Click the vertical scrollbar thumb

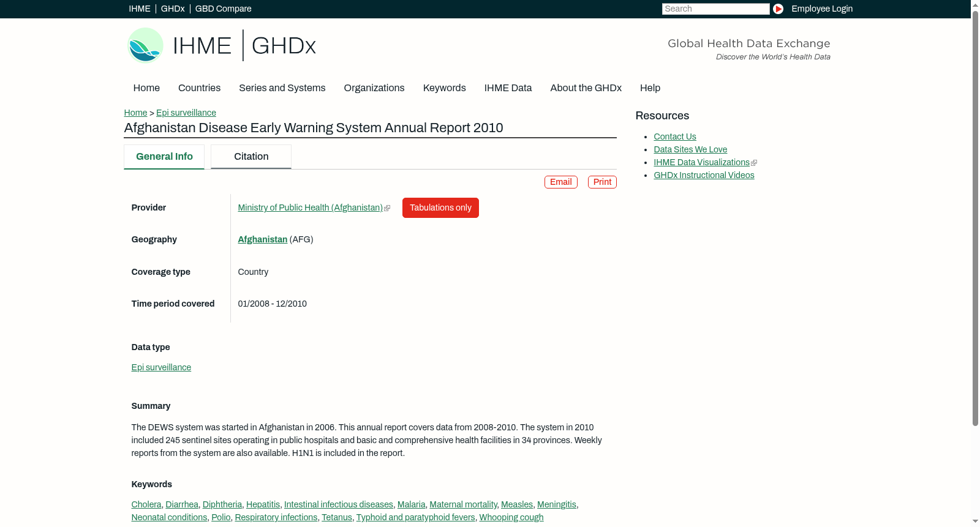[975, 217]
